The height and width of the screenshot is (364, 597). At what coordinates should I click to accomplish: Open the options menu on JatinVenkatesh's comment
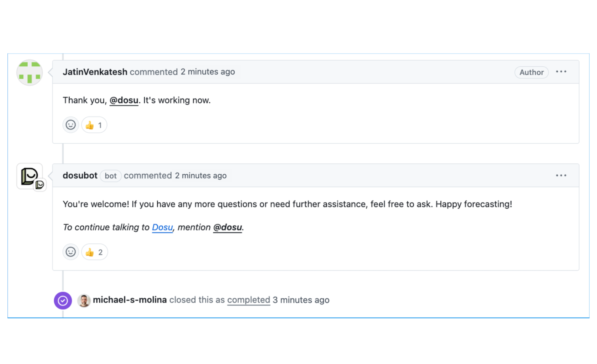point(561,72)
